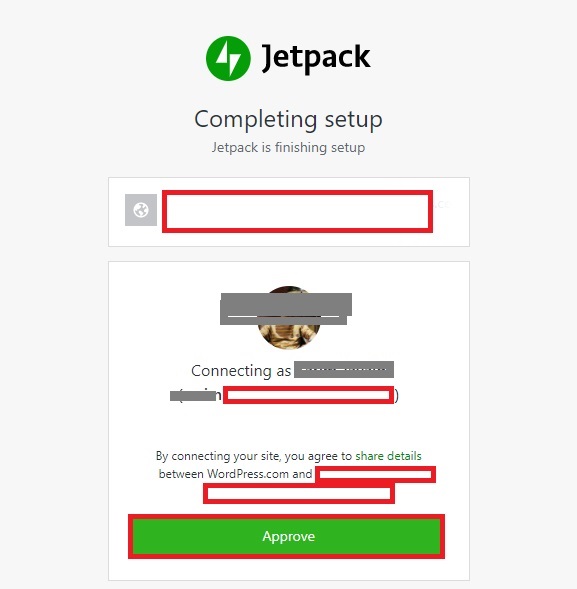577x589 pixels.
Task: Approve the Jetpack connection
Action: tap(286, 536)
